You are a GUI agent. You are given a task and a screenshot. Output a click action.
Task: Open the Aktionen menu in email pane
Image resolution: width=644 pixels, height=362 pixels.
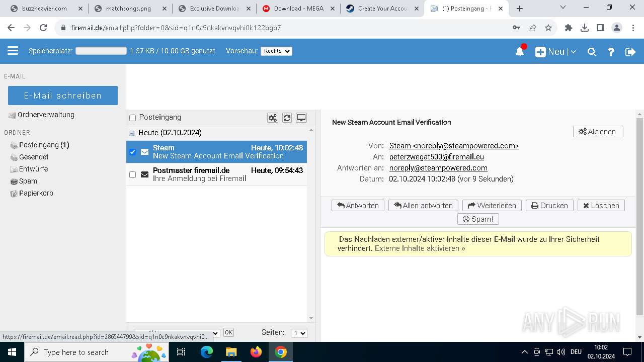(598, 132)
